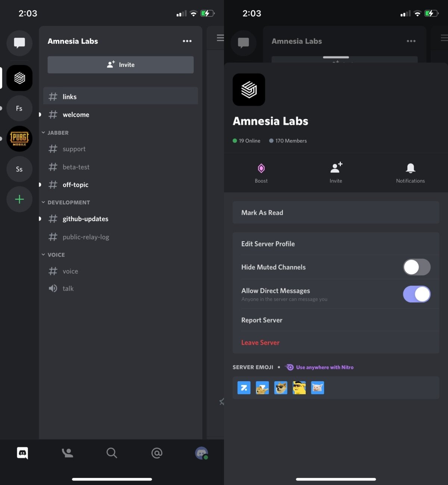Disable Allow Direct Messages
This screenshot has width=448, height=485.
417,294
